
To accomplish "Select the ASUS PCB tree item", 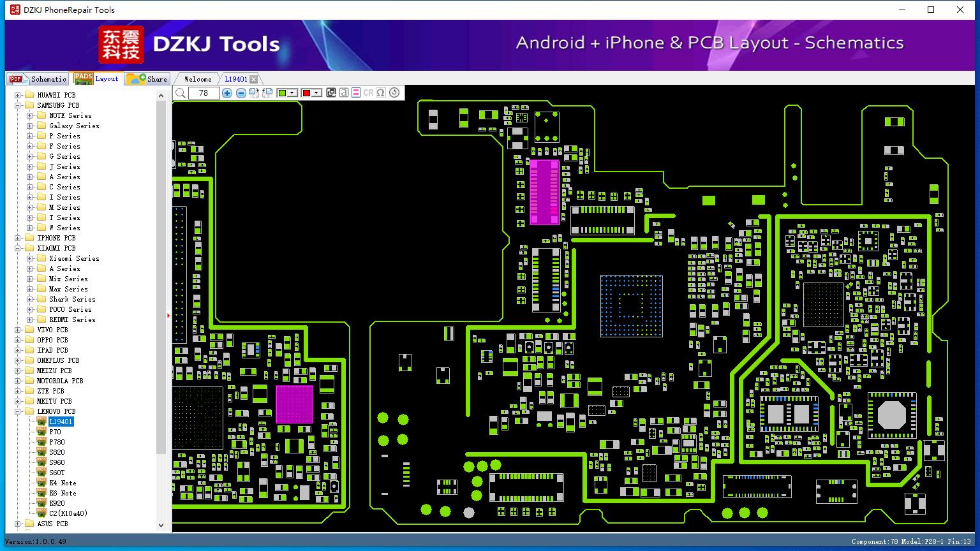I will pyautogui.click(x=52, y=524).
